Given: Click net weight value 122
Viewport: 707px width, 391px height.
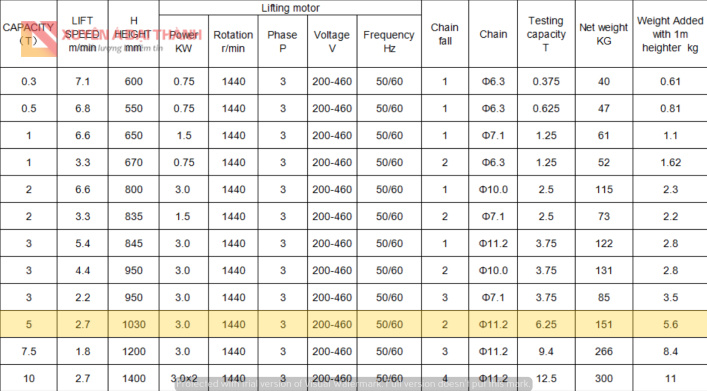Looking at the screenshot, I should [x=604, y=244].
